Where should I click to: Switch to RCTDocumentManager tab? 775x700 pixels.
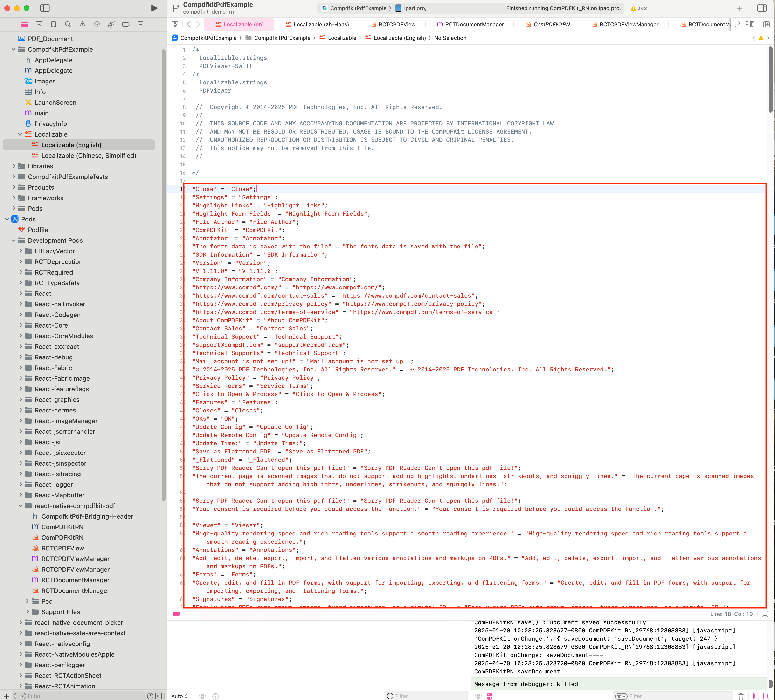click(470, 24)
